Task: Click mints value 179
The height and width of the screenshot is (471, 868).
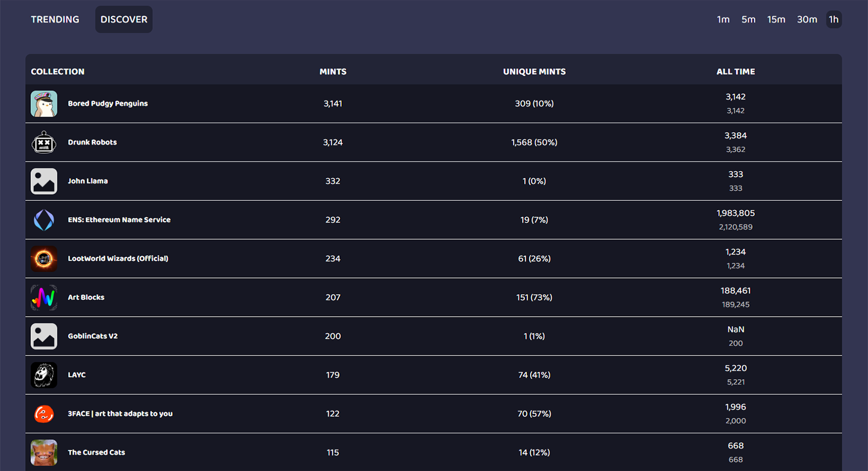Action: [x=333, y=375]
